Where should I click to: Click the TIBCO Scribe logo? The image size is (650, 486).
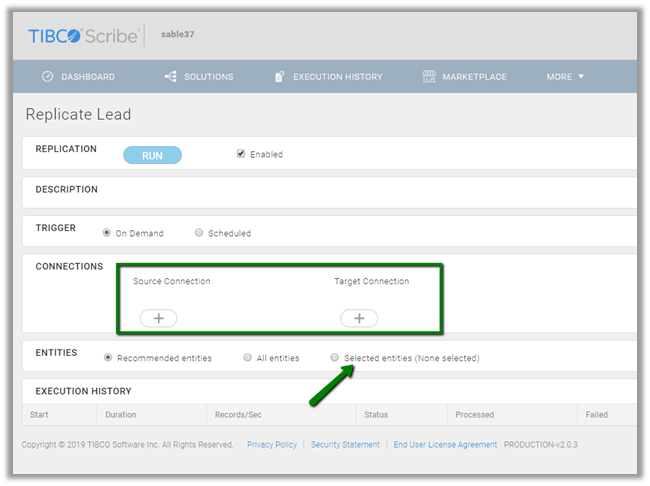[x=84, y=36]
